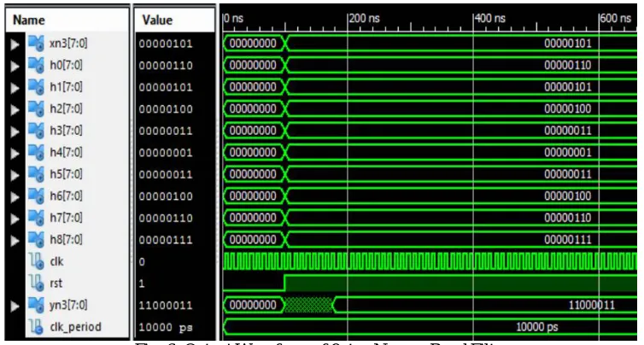Click the h0[7:0] bus icon
The image size is (644, 345).
tap(36, 66)
